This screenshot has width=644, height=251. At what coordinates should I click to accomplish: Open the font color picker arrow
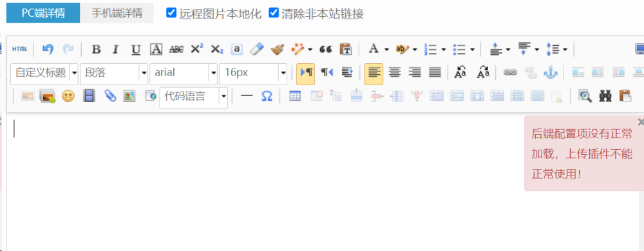coord(386,50)
